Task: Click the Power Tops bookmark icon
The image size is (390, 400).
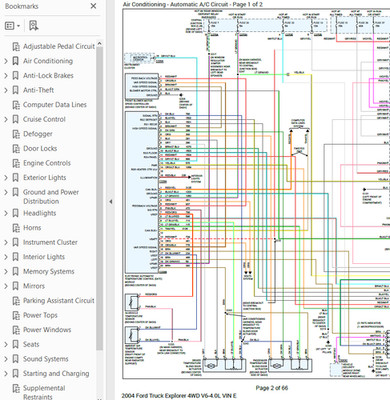Action: click(x=16, y=315)
